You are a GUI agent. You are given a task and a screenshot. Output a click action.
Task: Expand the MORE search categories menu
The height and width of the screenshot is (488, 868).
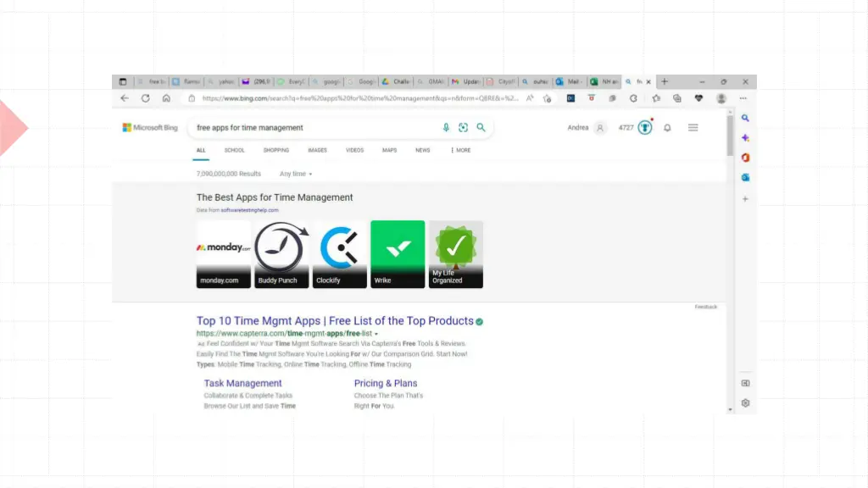click(460, 151)
